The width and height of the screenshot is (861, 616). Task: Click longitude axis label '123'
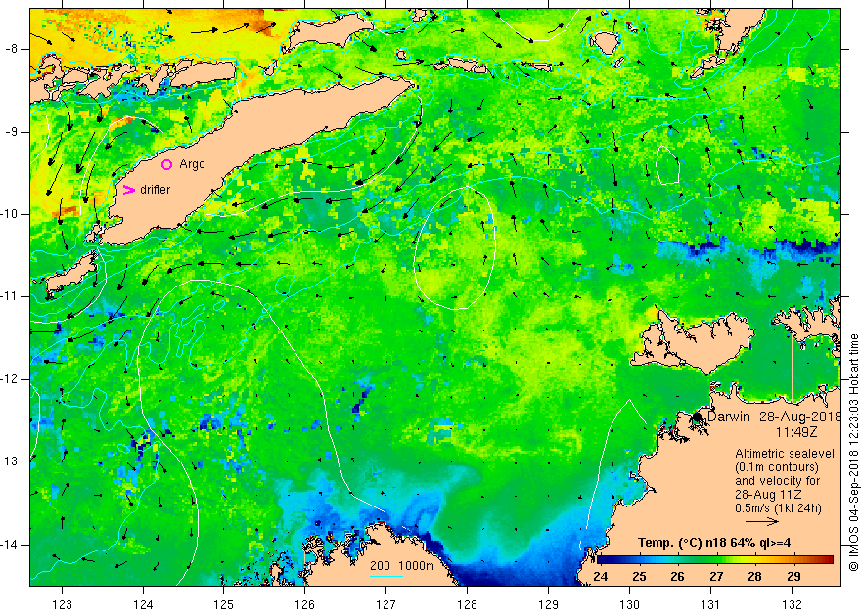tap(62, 605)
